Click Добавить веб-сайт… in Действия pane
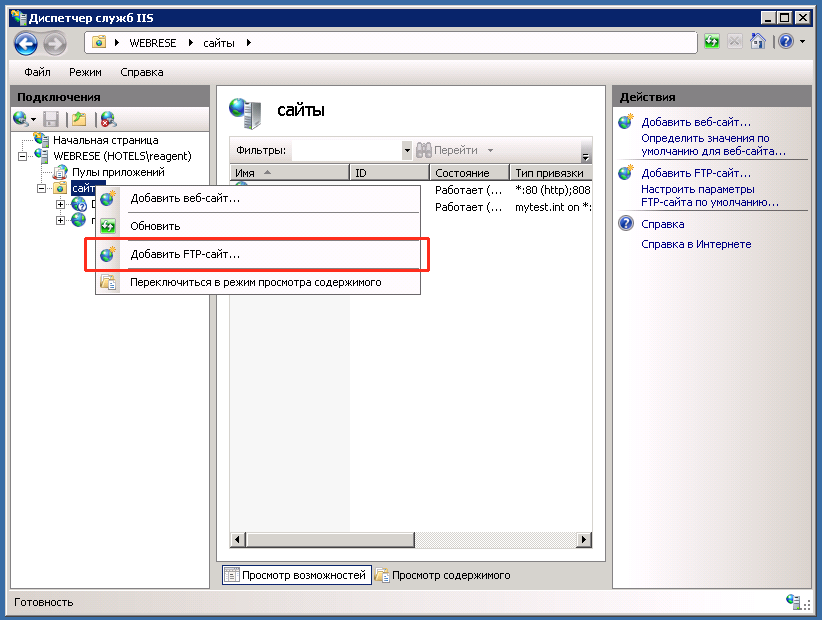822x620 pixels. click(x=696, y=122)
